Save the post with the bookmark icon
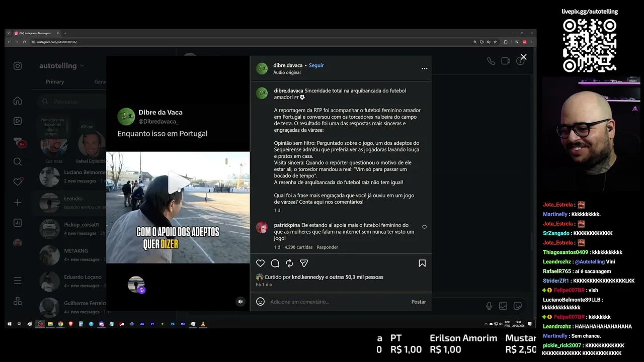Viewport: 644px width, 362px height. pos(422,263)
